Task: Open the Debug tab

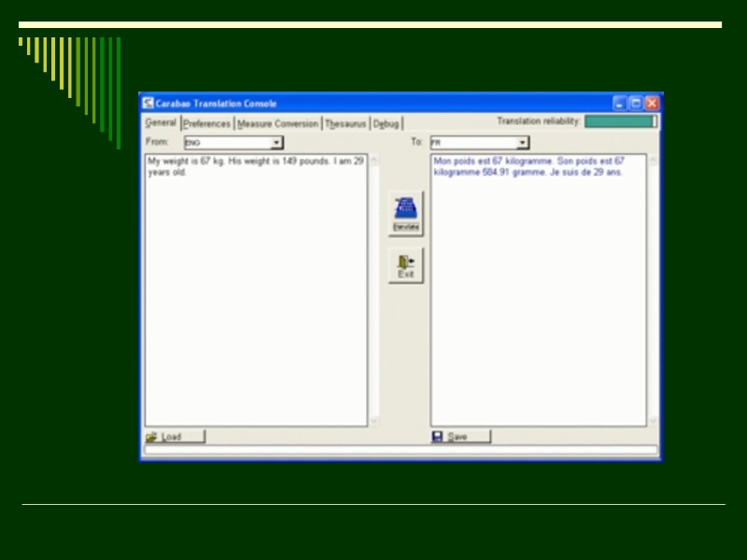Action: [386, 124]
